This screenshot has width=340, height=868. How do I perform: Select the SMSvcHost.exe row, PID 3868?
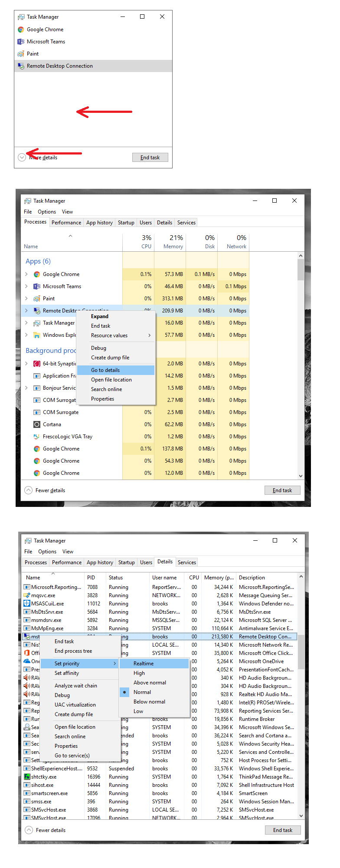tap(160, 810)
